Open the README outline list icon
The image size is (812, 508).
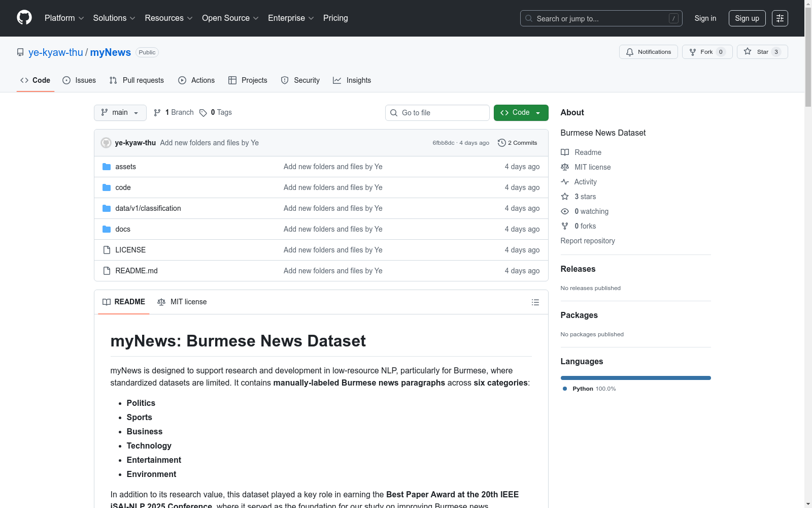(x=535, y=302)
